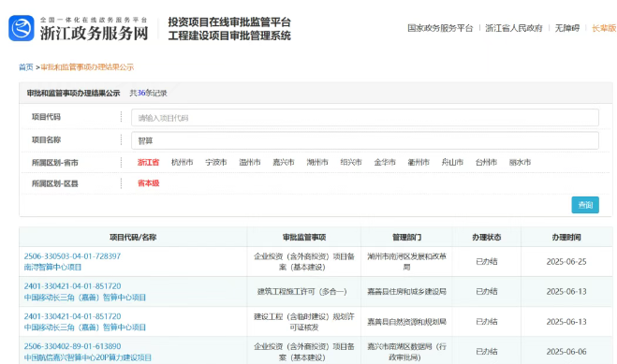Select 温州市 region filter
Viewport: 617px width, 364px height.
pyautogui.click(x=250, y=162)
